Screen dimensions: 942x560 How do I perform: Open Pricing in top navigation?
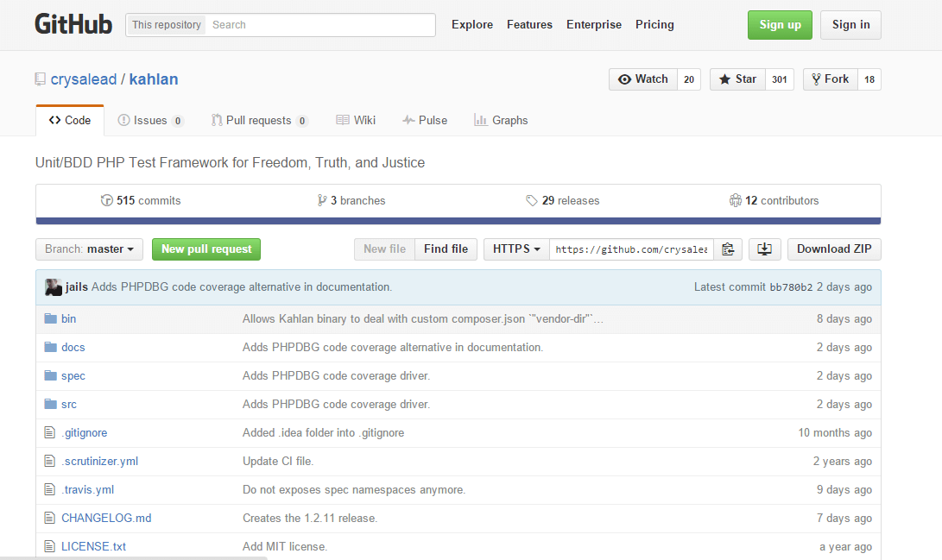(654, 25)
